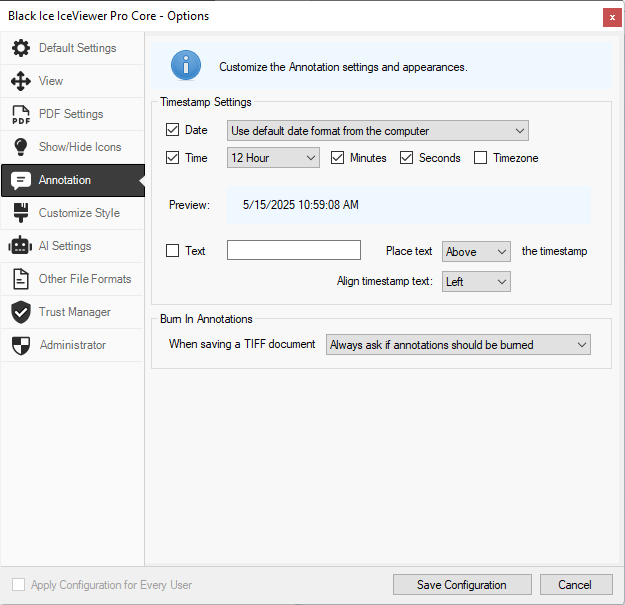Click the AI Settings robot icon
Viewport: 625px width, 605px height.
[x=20, y=246]
